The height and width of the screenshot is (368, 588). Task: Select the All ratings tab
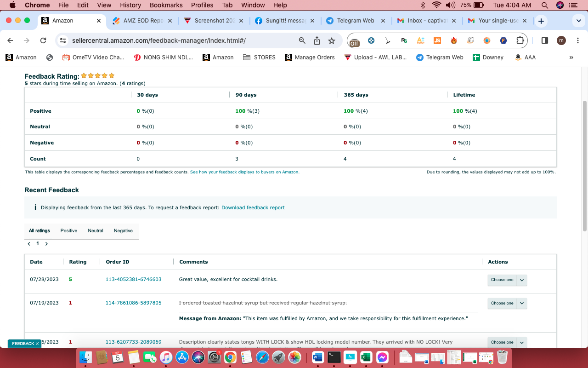click(x=40, y=231)
